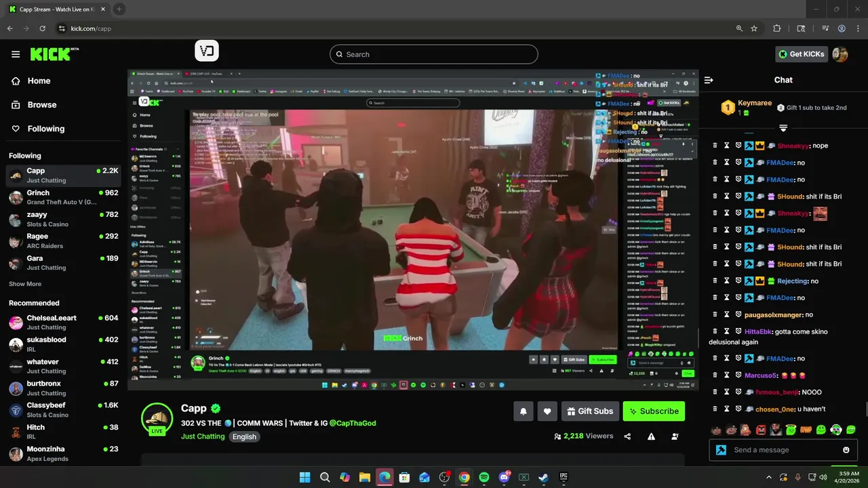868x488 pixels.
Task: Click the English language tag
Action: point(244,436)
